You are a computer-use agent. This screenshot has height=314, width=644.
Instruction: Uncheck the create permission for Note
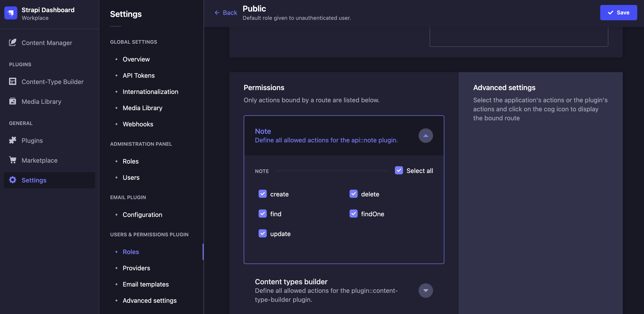pyautogui.click(x=262, y=194)
